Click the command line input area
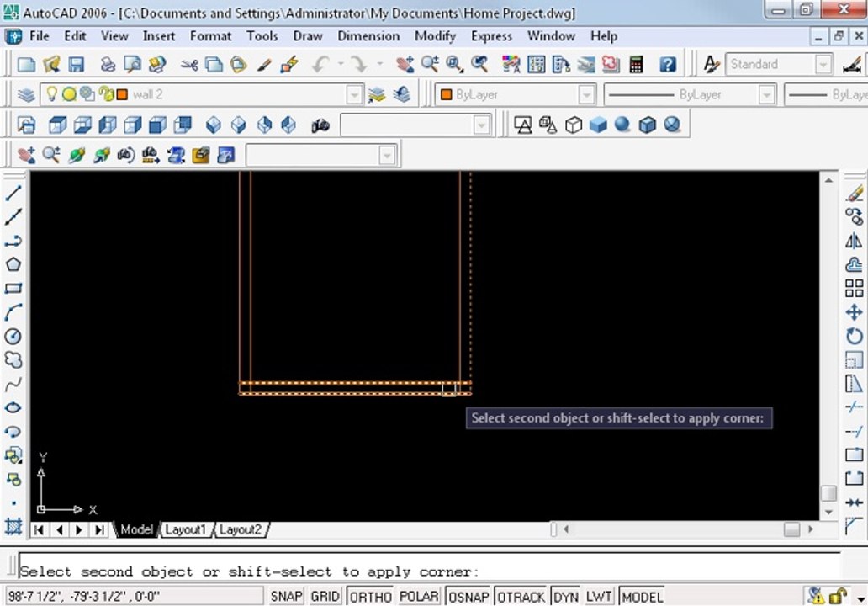Image resolution: width=868 pixels, height=606 pixels. coord(430,566)
